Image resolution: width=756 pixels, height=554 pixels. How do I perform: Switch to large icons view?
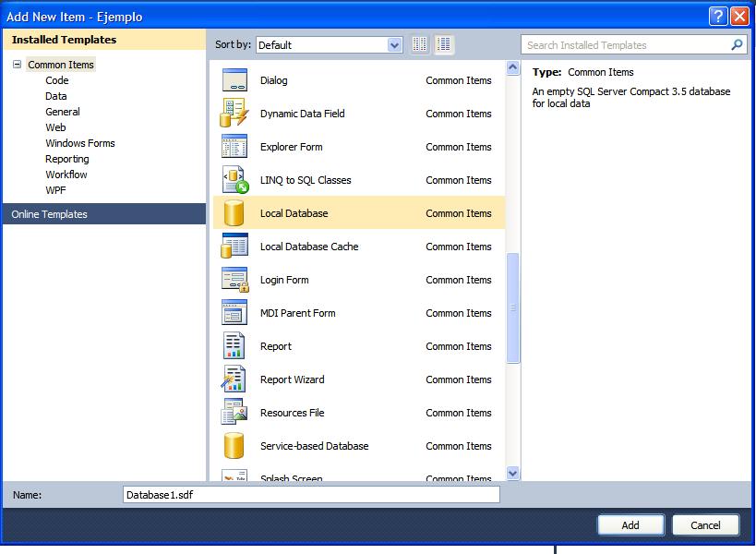coord(443,44)
